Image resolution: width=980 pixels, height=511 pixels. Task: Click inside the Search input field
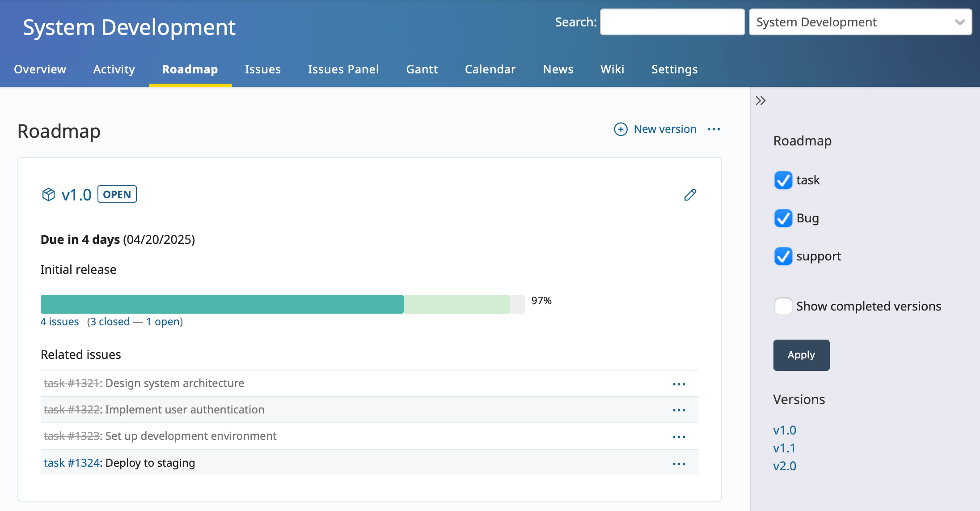[x=672, y=21]
